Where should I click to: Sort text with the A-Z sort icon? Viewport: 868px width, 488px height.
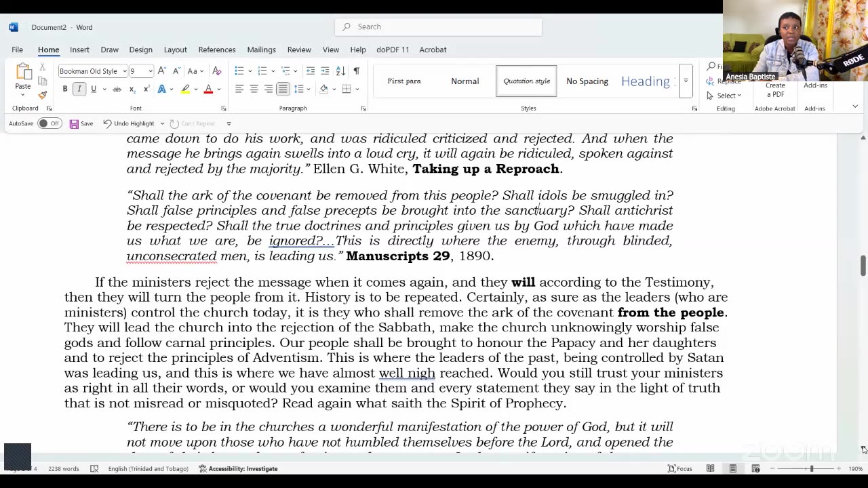[x=340, y=71]
